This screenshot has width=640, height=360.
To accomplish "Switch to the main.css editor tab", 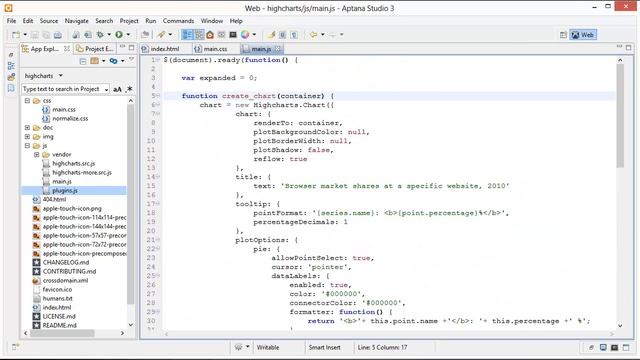I will pos(211,49).
